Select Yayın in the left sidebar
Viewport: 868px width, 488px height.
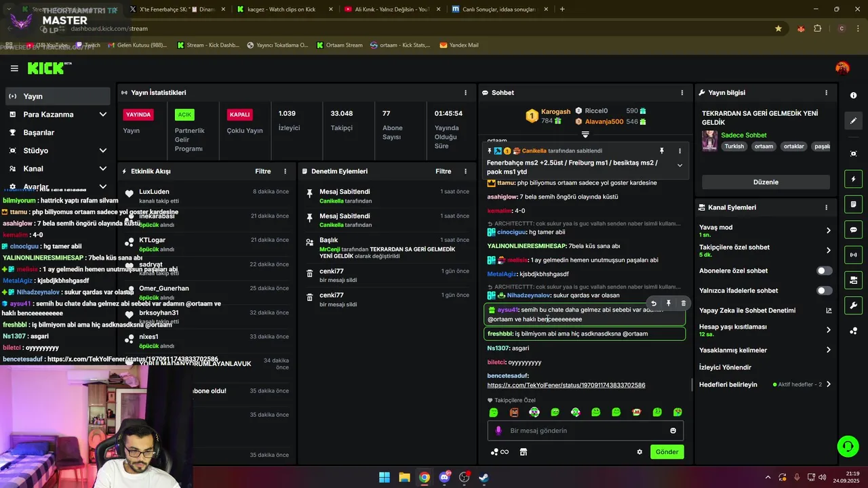[57, 96]
